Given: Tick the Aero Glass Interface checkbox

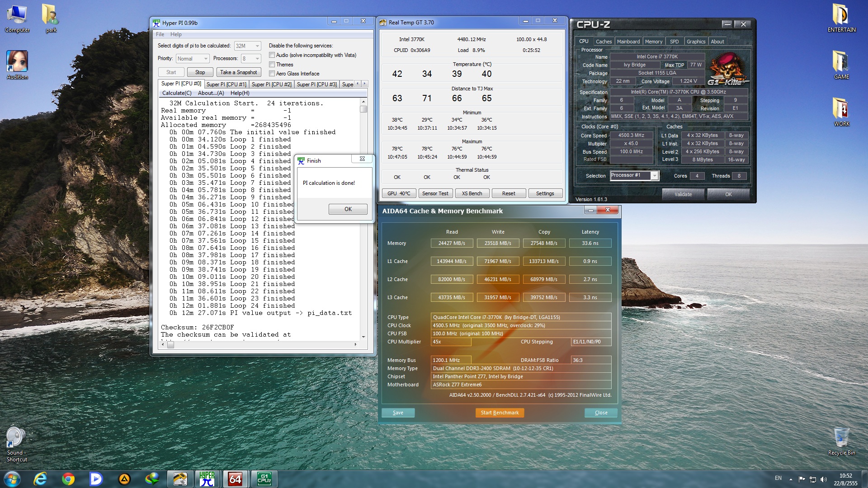Looking at the screenshot, I should coord(272,74).
